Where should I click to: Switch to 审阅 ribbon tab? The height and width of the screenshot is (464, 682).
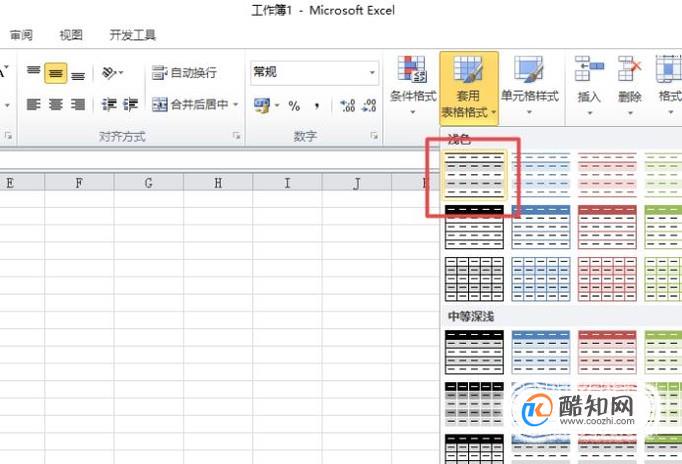pos(21,35)
